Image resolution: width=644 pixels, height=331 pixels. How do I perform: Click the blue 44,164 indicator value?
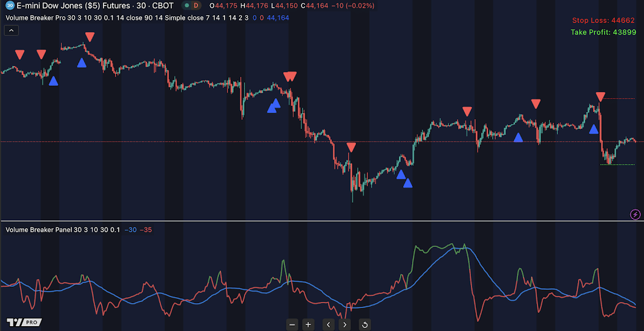click(x=278, y=18)
